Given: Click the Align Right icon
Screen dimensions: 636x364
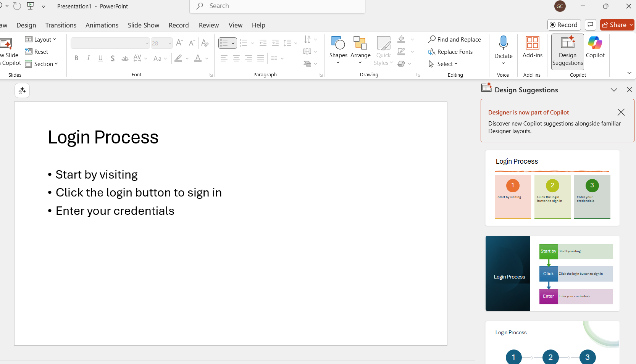Looking at the screenshot, I should coord(249,58).
